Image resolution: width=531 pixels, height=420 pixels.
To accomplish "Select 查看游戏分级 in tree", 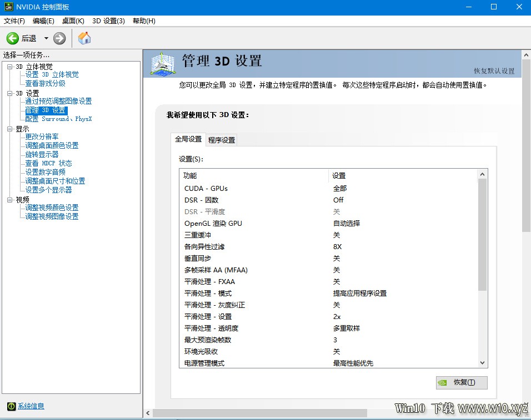I will pyautogui.click(x=45, y=83).
